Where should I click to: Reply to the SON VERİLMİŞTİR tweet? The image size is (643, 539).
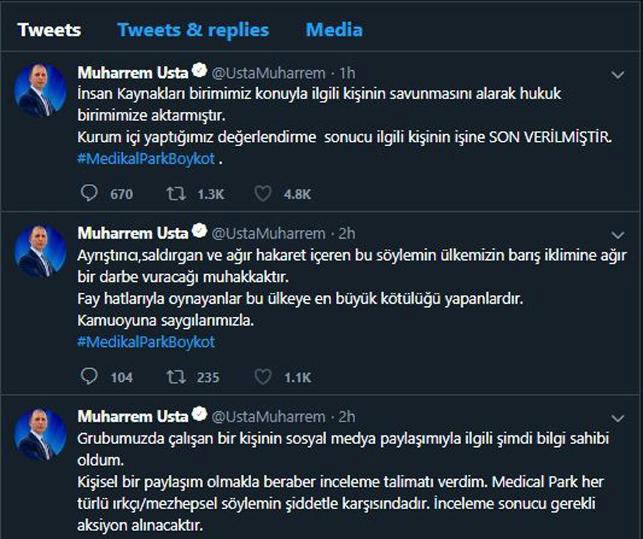click(88, 194)
